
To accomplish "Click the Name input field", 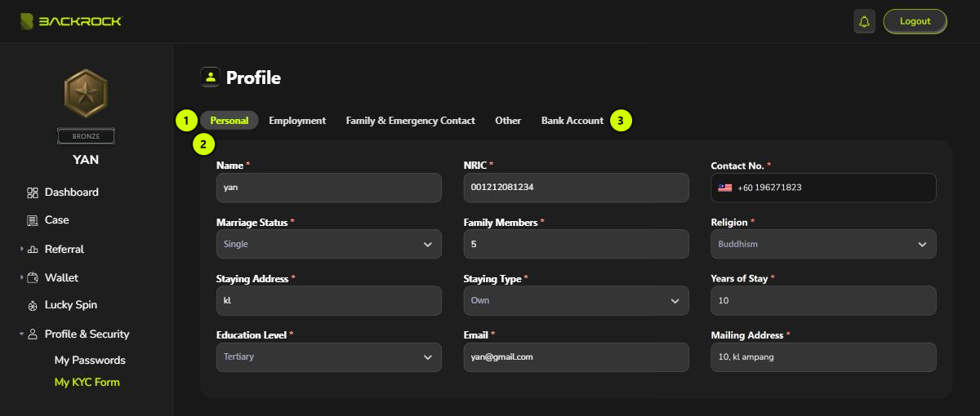I will click(329, 188).
